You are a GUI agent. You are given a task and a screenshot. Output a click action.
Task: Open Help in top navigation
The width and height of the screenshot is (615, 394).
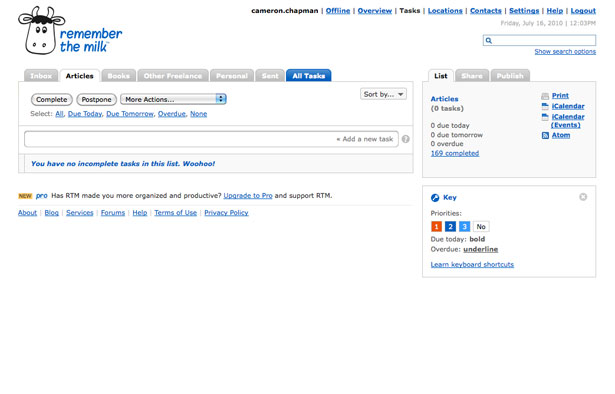pos(555,11)
